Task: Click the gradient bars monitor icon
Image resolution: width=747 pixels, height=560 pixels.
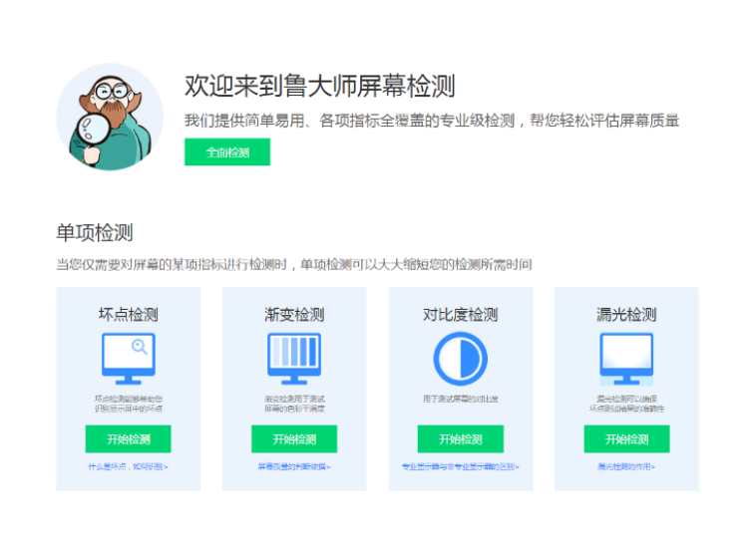Action: (294, 359)
